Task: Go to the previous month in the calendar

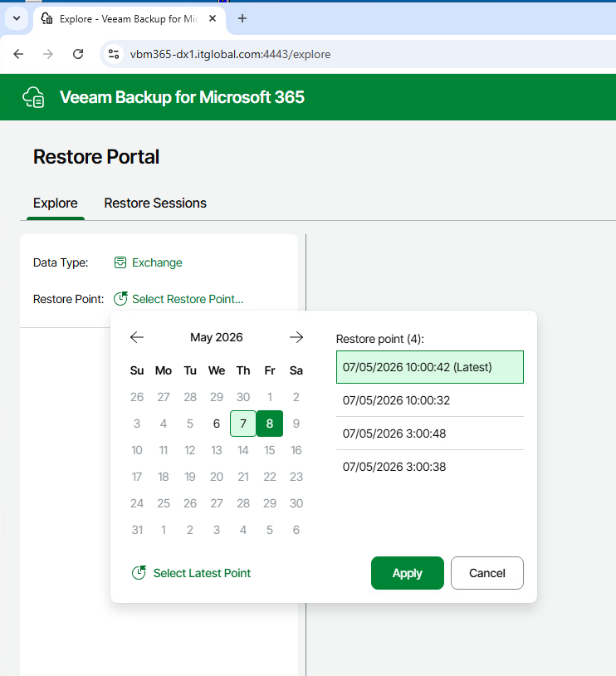Action: tap(137, 337)
